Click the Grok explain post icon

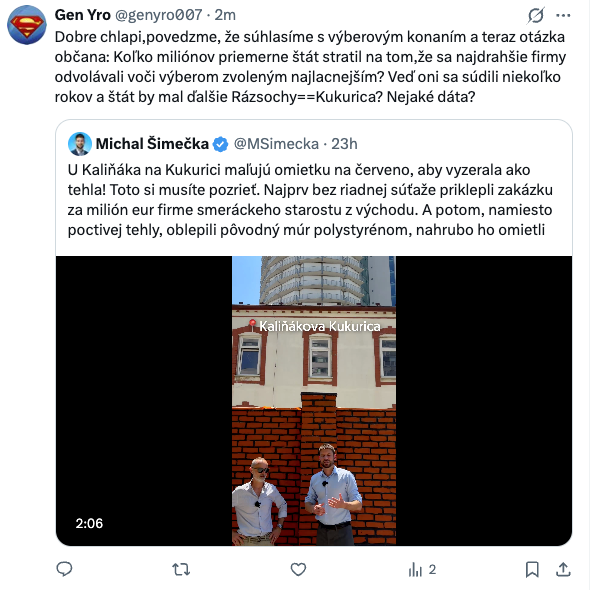536,16
